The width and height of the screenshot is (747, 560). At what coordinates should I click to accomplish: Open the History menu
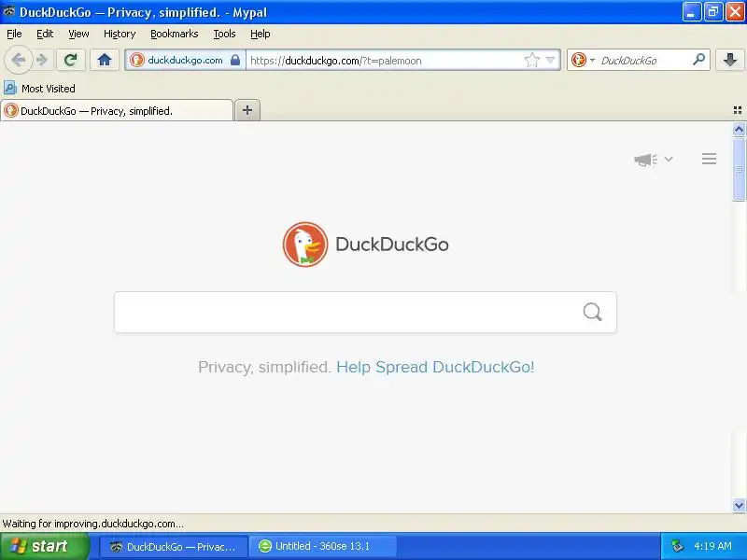(x=120, y=34)
